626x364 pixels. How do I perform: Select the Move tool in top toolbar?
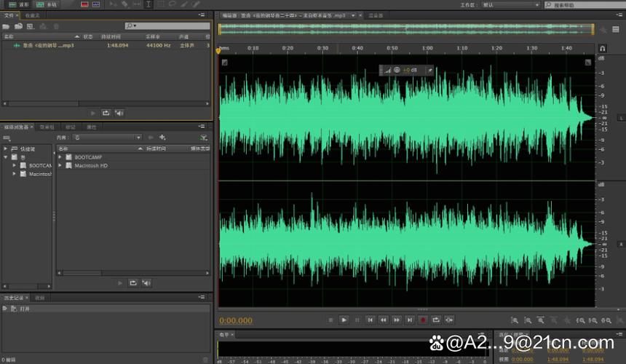click(113, 4)
